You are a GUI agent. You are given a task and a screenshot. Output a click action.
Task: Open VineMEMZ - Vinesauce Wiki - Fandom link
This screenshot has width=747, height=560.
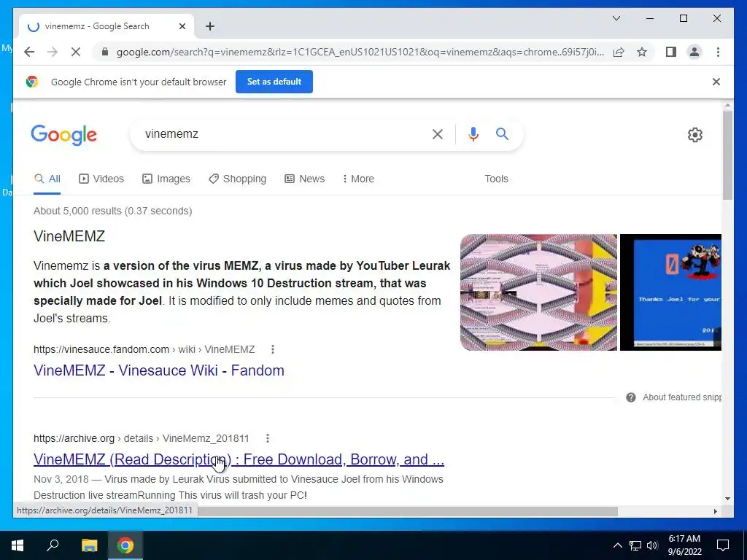pyautogui.click(x=158, y=370)
